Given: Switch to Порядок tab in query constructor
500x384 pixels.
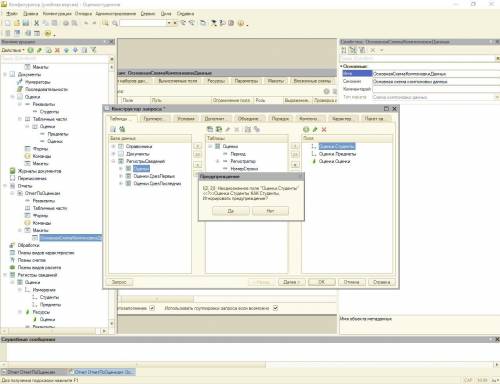Looking at the screenshot, I should 280,119.
